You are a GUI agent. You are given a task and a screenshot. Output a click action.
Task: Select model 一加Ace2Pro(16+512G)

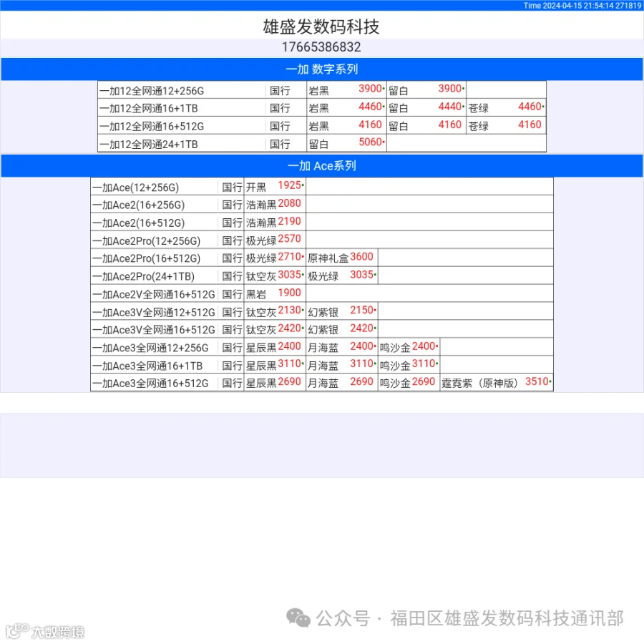click(x=147, y=258)
